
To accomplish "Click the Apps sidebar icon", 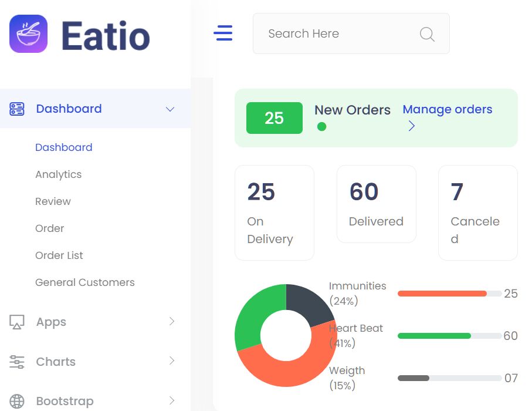I will (16, 322).
